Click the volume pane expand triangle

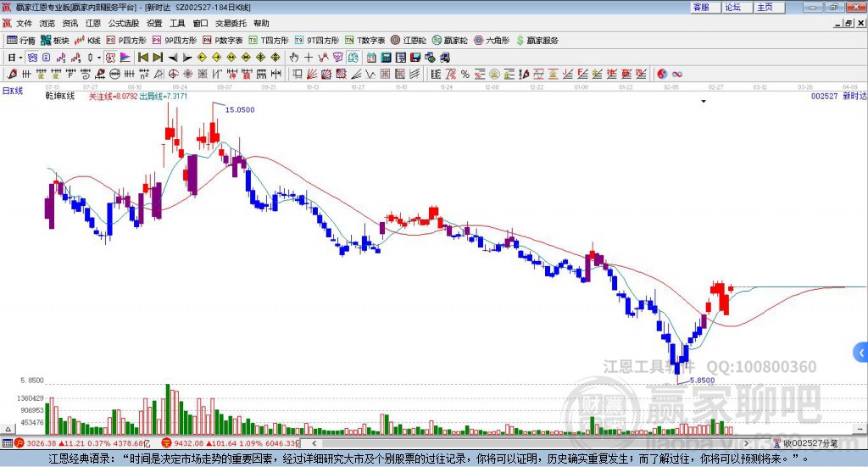8,429
